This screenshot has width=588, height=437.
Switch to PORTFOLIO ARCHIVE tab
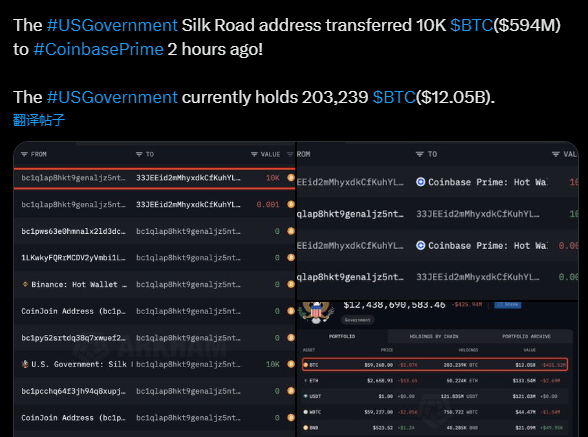[x=526, y=336]
